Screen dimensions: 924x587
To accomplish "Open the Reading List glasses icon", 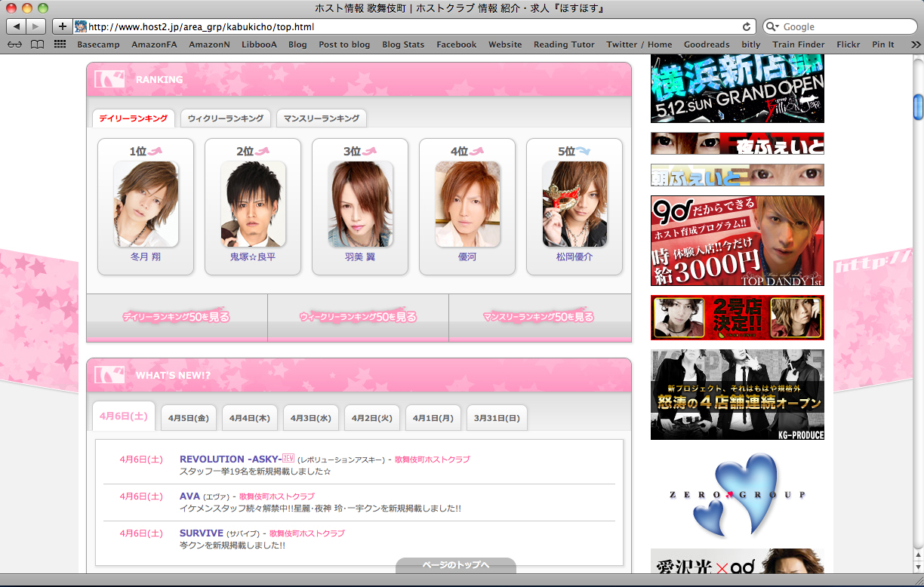I will [14, 45].
